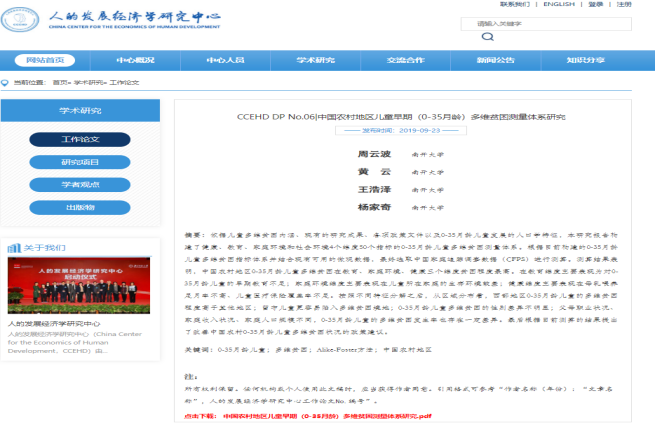Download the red PDF paper link

pyautogui.click(x=327, y=414)
